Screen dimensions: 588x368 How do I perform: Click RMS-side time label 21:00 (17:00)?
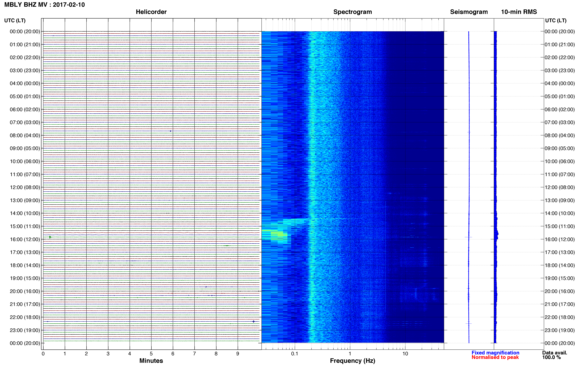560,304
